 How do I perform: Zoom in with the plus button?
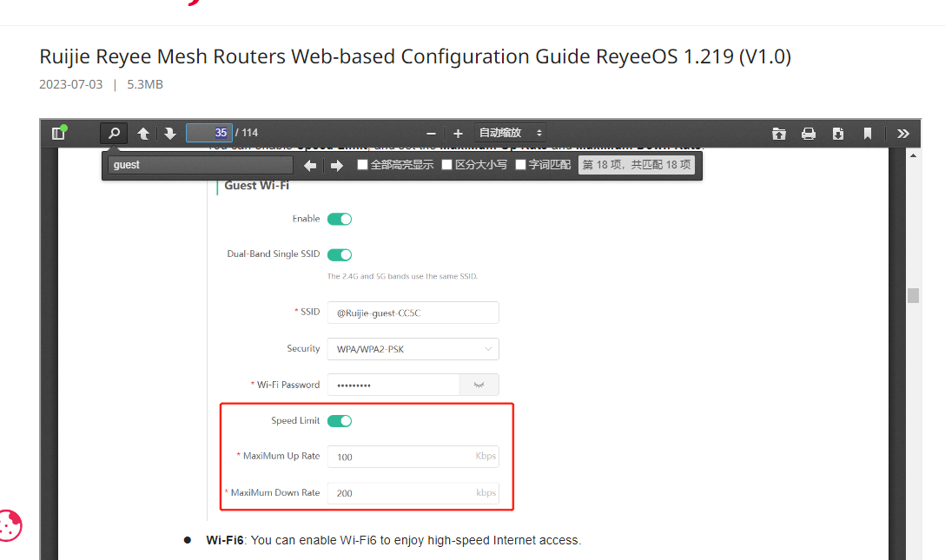(458, 134)
